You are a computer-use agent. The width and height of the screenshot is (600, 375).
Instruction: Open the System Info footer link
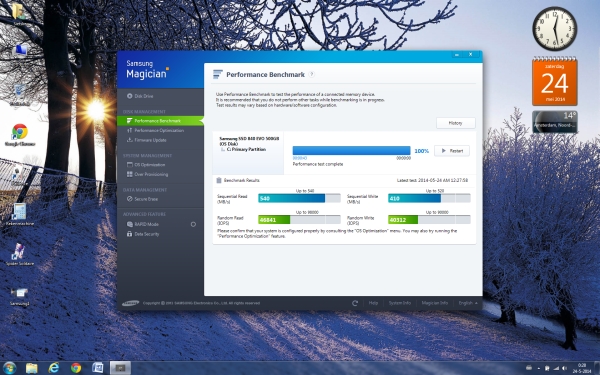click(399, 303)
